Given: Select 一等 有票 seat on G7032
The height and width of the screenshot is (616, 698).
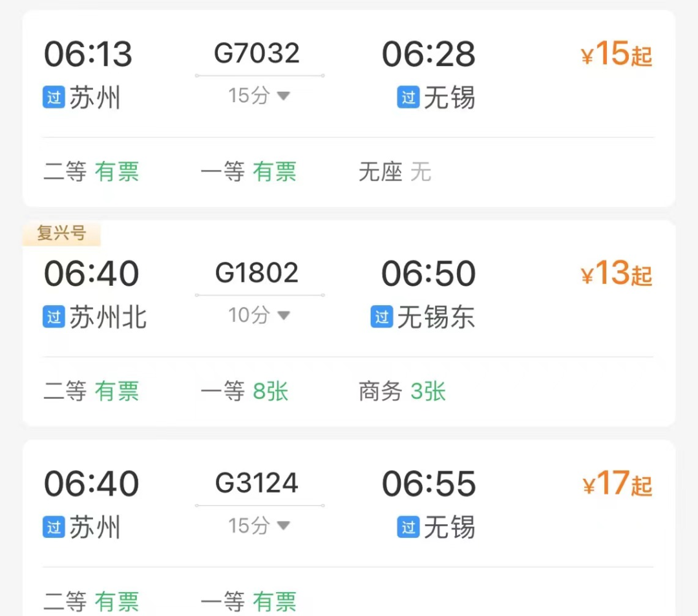Looking at the screenshot, I should pyautogui.click(x=248, y=172).
